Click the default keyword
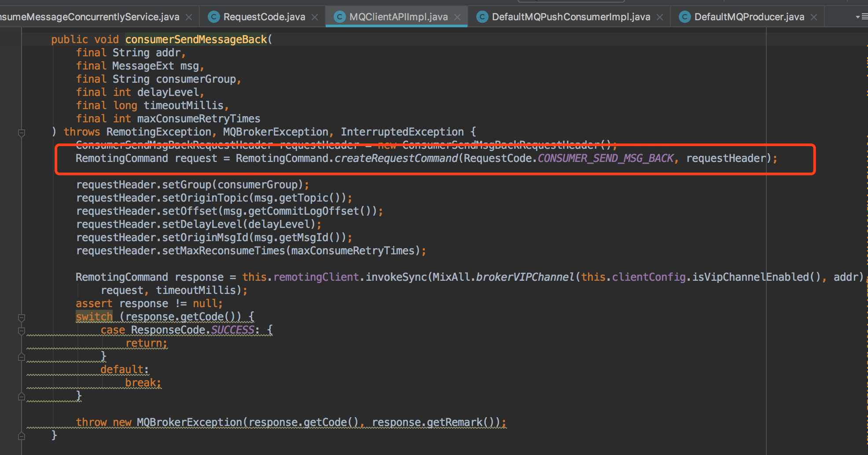Viewport: 868px width, 455px height. tap(122, 370)
